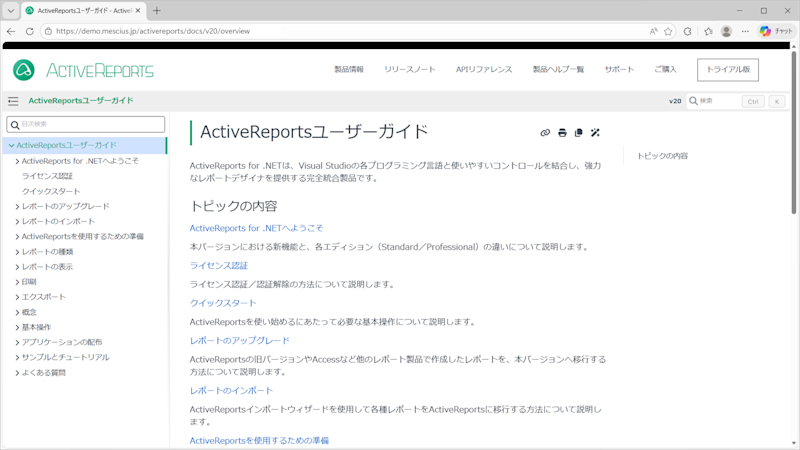Add page to favorites with star icon

coord(668,31)
